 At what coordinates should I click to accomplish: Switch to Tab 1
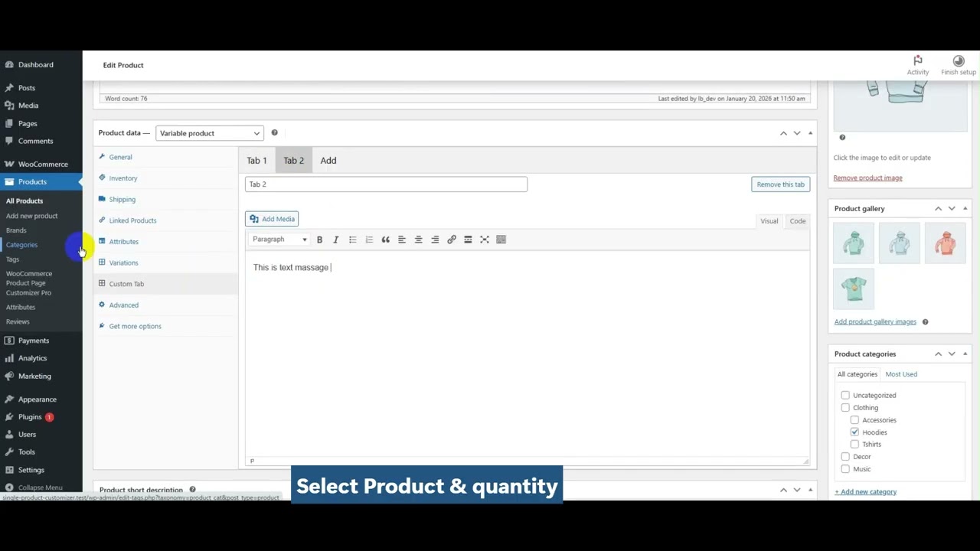point(256,161)
